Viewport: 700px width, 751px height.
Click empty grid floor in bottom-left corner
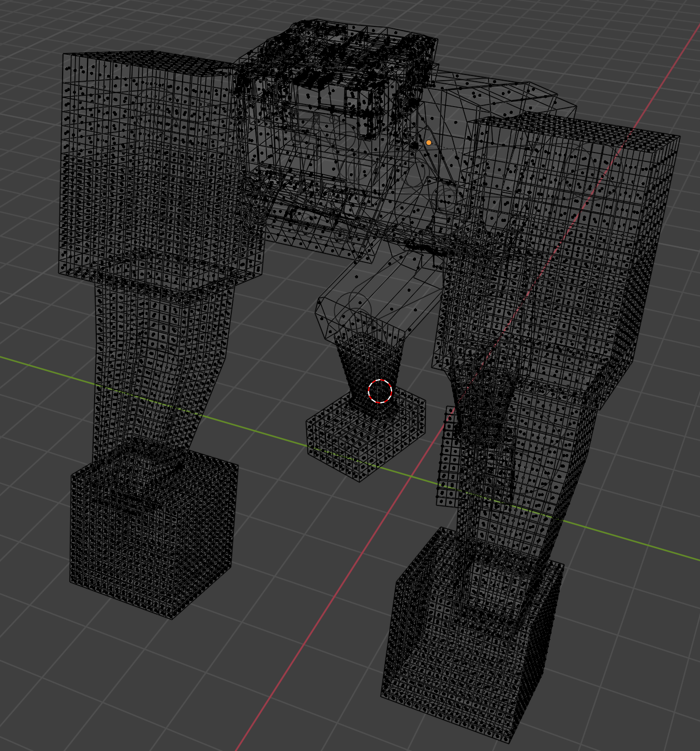pyautogui.click(x=78, y=698)
